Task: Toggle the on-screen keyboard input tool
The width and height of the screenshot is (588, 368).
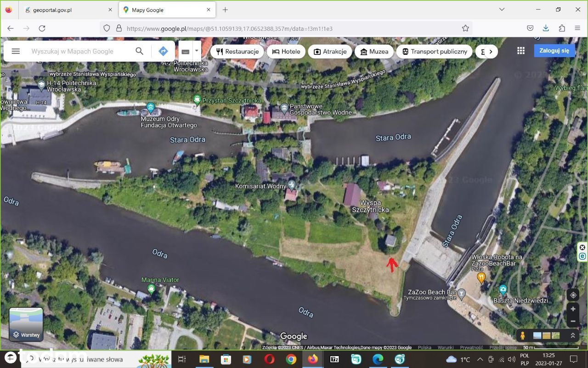Action: [186, 52]
